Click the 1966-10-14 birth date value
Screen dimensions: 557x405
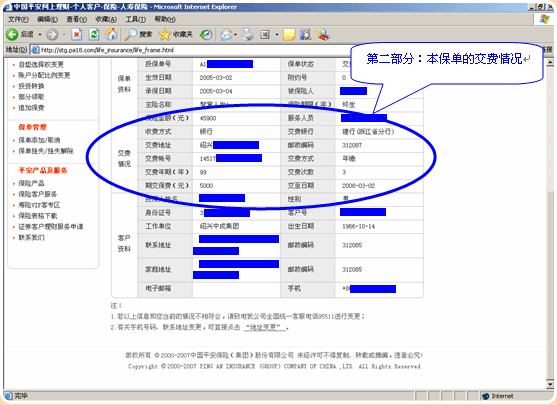pyautogui.click(x=358, y=226)
